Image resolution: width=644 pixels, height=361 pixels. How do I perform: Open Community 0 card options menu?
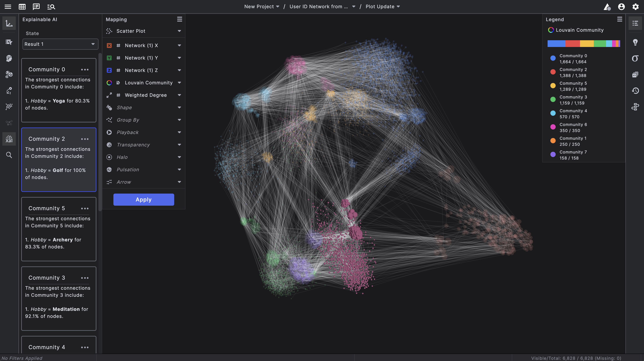pyautogui.click(x=85, y=70)
